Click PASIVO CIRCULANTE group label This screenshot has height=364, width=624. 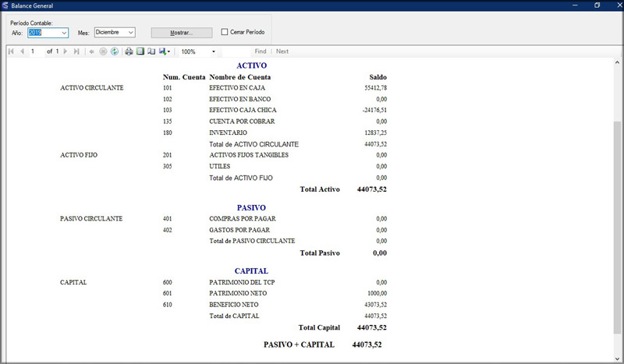(91, 218)
